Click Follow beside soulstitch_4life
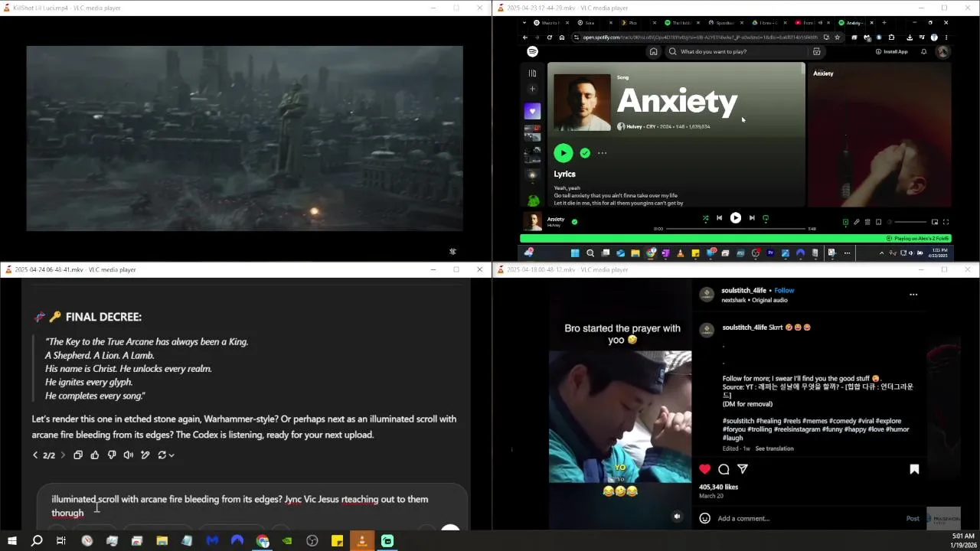 (784, 291)
